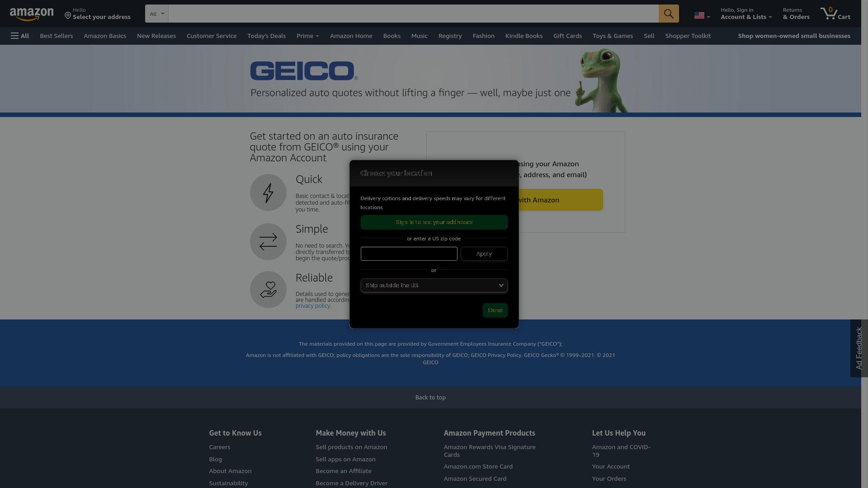Open Today's Deals in navigation

[x=266, y=36]
